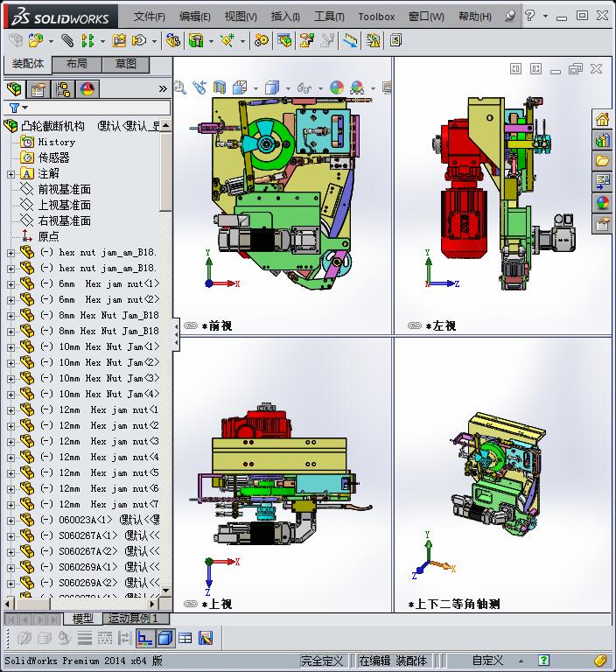Screen dimensions: 616x672
Task: Click the Smart Fasteners icon
Action: pos(119,41)
